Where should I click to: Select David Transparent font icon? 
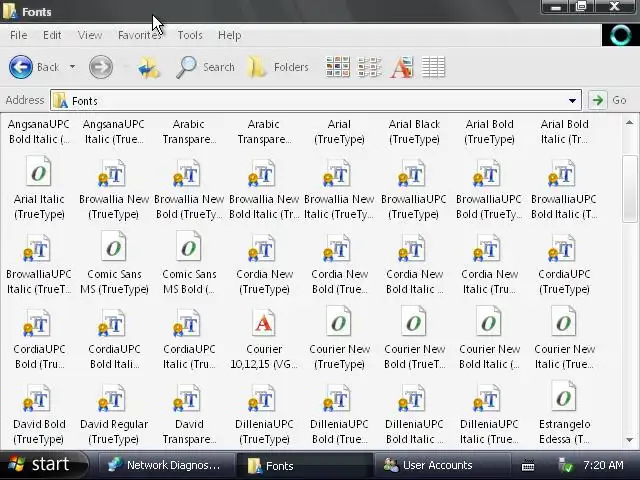[x=188, y=398]
